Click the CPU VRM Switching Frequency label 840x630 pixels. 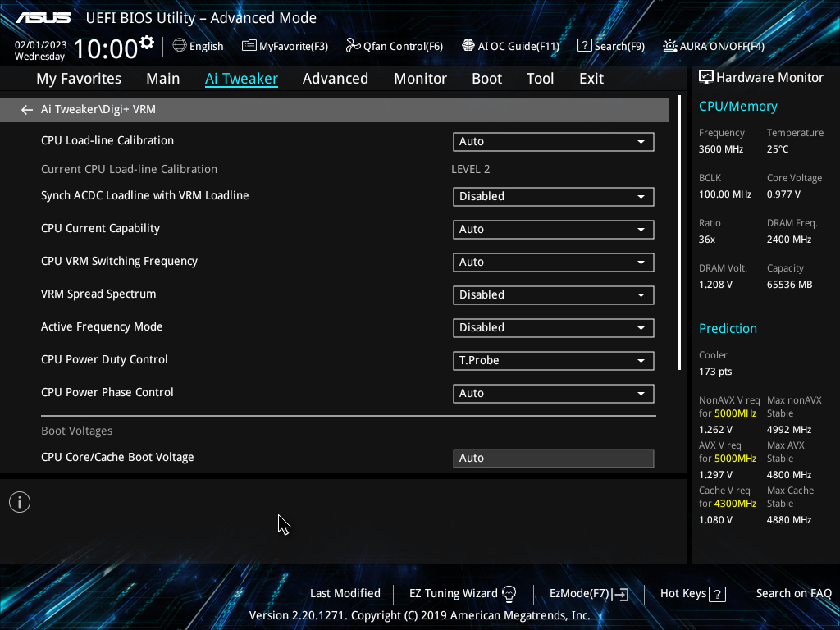point(119,261)
